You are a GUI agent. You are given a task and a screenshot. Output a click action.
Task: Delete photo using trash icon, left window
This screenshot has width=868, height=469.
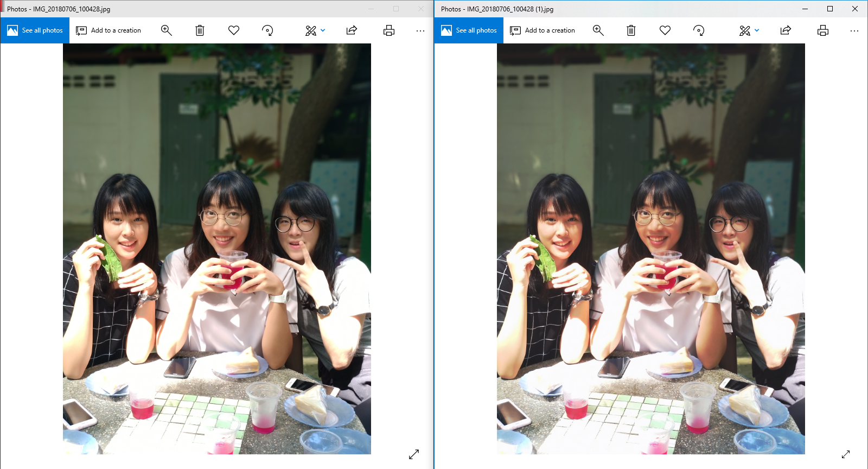(200, 30)
